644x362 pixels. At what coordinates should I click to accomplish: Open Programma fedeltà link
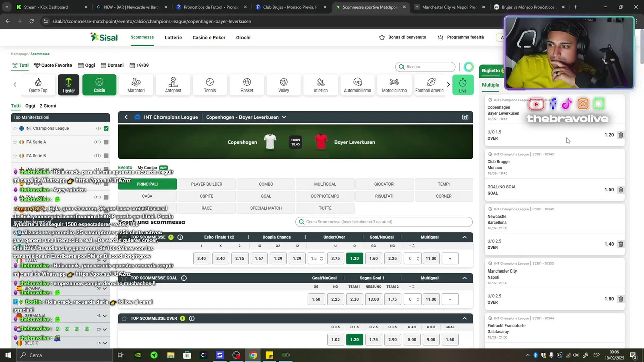pyautogui.click(x=461, y=37)
